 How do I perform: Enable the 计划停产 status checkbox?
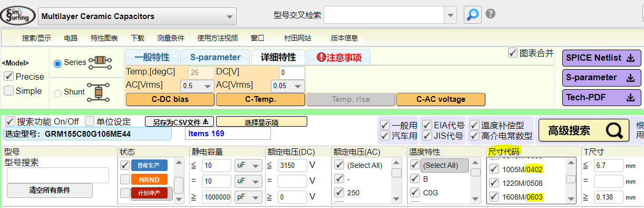tap(125, 193)
